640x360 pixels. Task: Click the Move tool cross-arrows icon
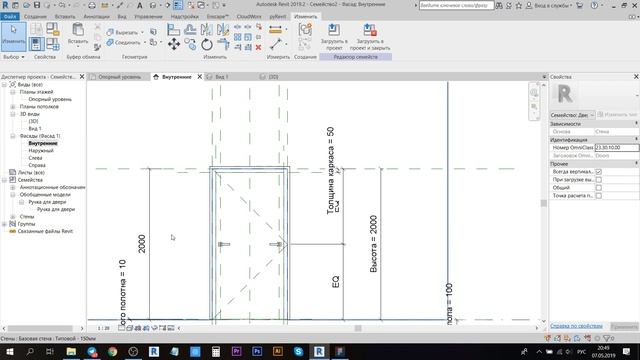tap(174, 44)
